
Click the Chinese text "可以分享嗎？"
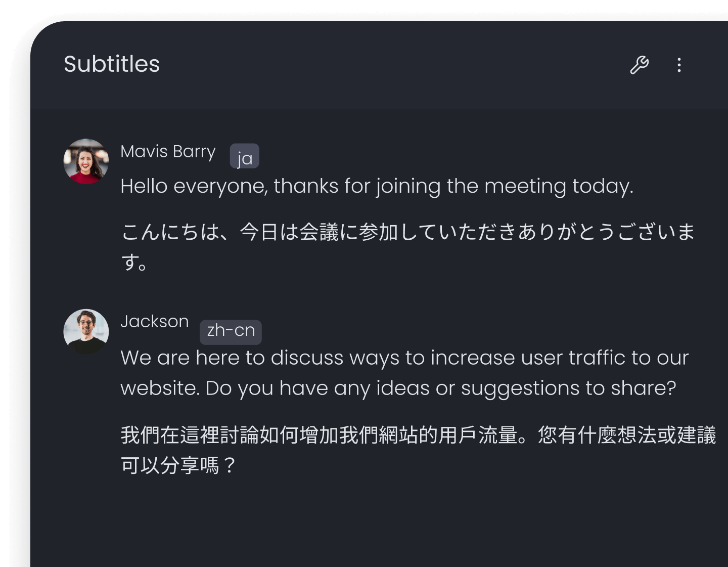point(178,465)
